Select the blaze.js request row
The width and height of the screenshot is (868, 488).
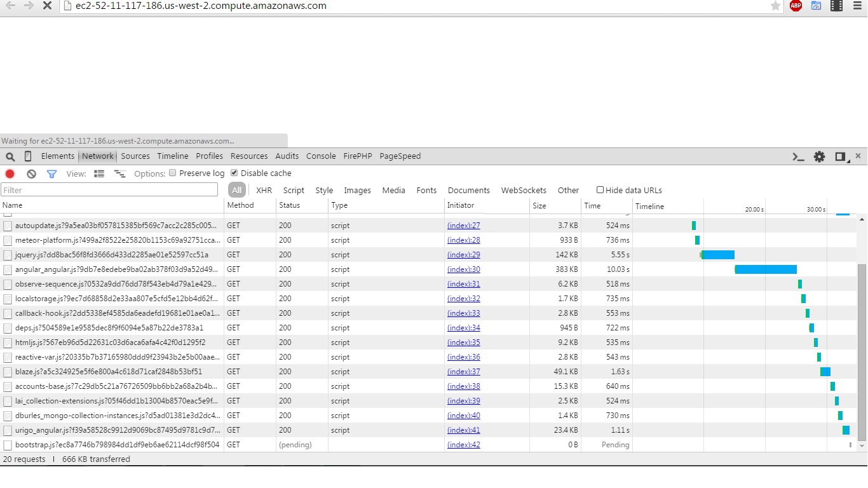428,372
